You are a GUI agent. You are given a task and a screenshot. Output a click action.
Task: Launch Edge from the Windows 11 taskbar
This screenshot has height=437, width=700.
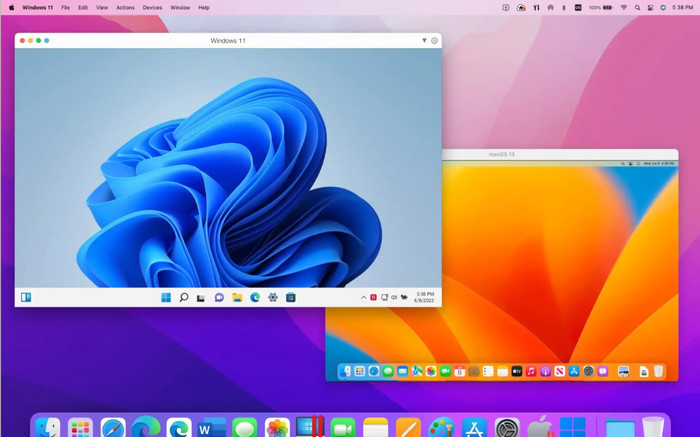[x=255, y=297]
